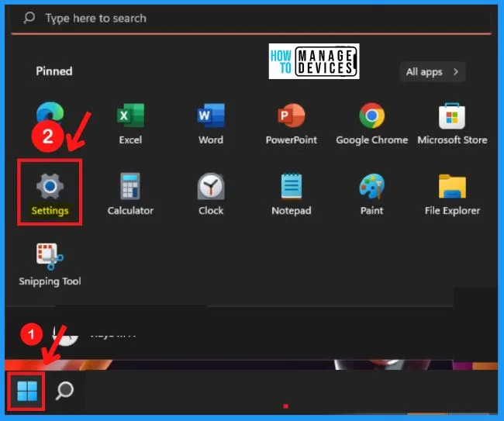Viewport: 504px width, 421px height.
Task: Click the Snipping Tool text label
Action: pyautogui.click(x=50, y=281)
